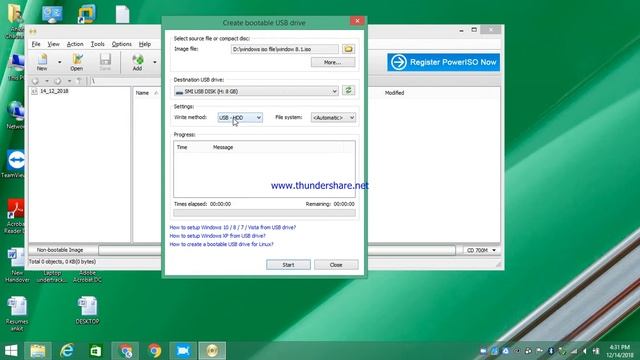Open File Explorer from the taskbar
Screen dimensions: 640x360
point(38,351)
